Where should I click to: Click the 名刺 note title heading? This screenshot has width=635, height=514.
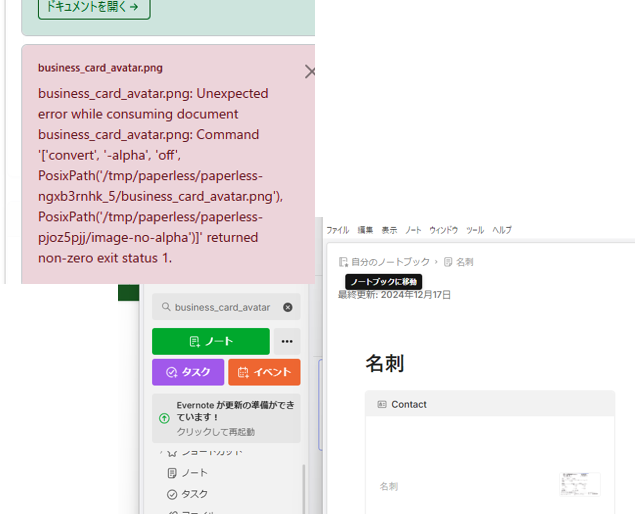[x=385, y=363]
